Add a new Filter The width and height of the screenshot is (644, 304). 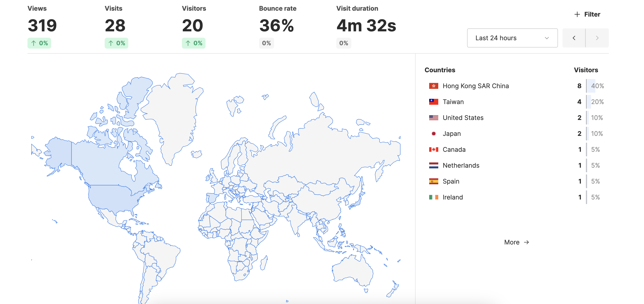coord(587,15)
